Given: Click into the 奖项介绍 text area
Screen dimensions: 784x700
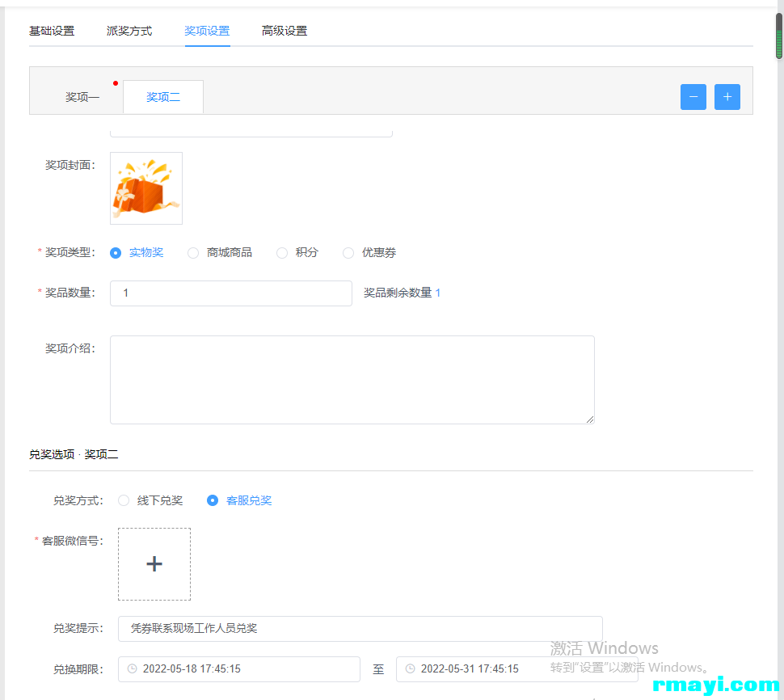Looking at the screenshot, I should coord(352,380).
